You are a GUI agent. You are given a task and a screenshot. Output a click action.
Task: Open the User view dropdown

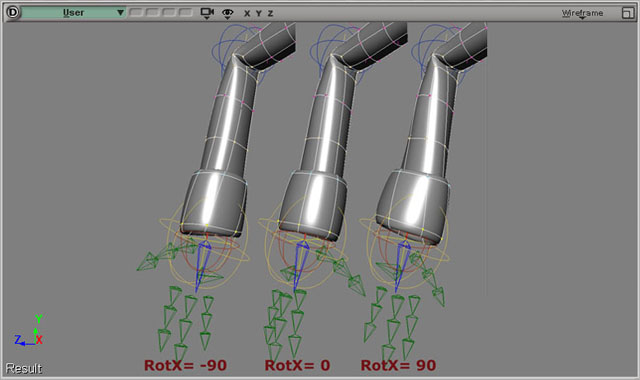(73, 13)
